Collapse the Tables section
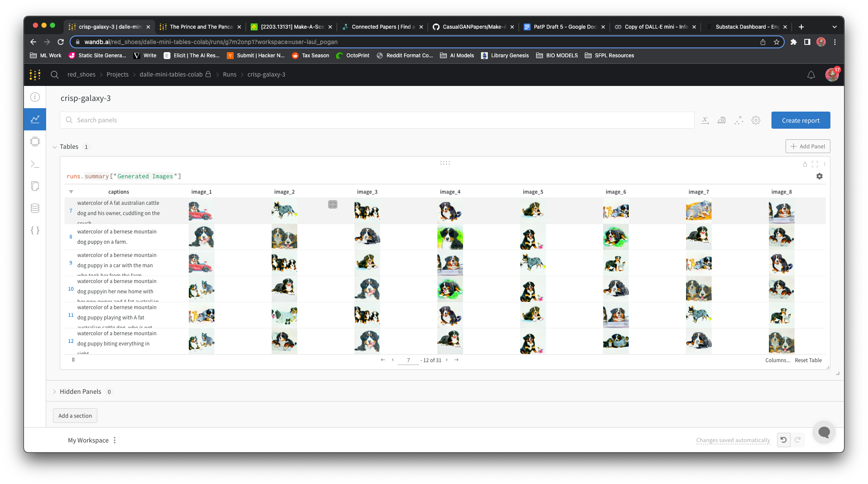Viewport: 868px width, 484px height. pos(55,147)
